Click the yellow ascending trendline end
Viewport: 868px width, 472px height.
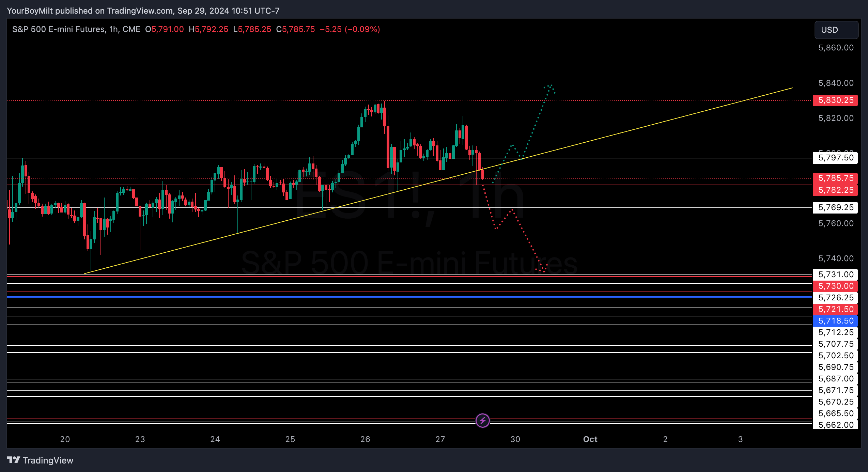click(792, 88)
